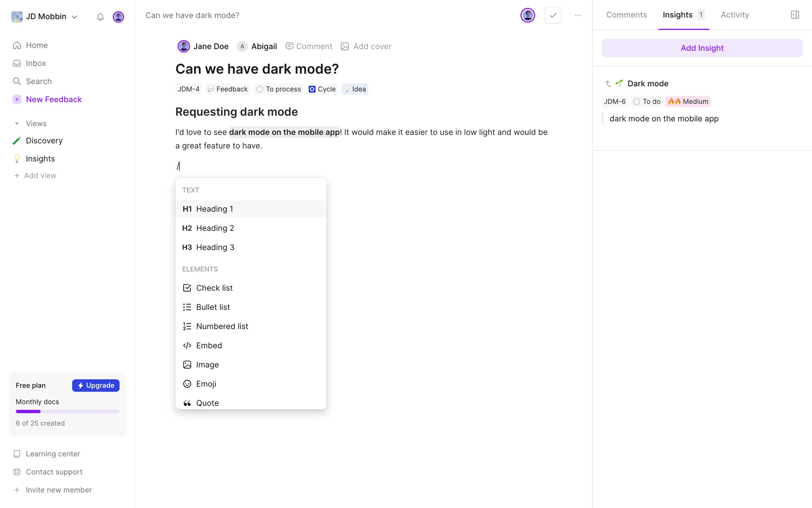The image size is (812, 508).
Task: Click the Upgrade plan button
Action: point(96,386)
